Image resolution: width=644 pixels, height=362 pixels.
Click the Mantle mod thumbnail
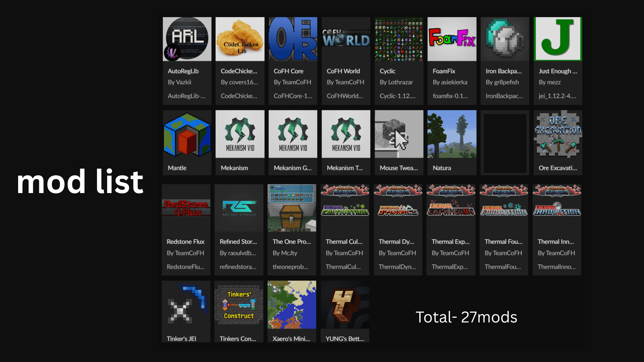tap(187, 134)
